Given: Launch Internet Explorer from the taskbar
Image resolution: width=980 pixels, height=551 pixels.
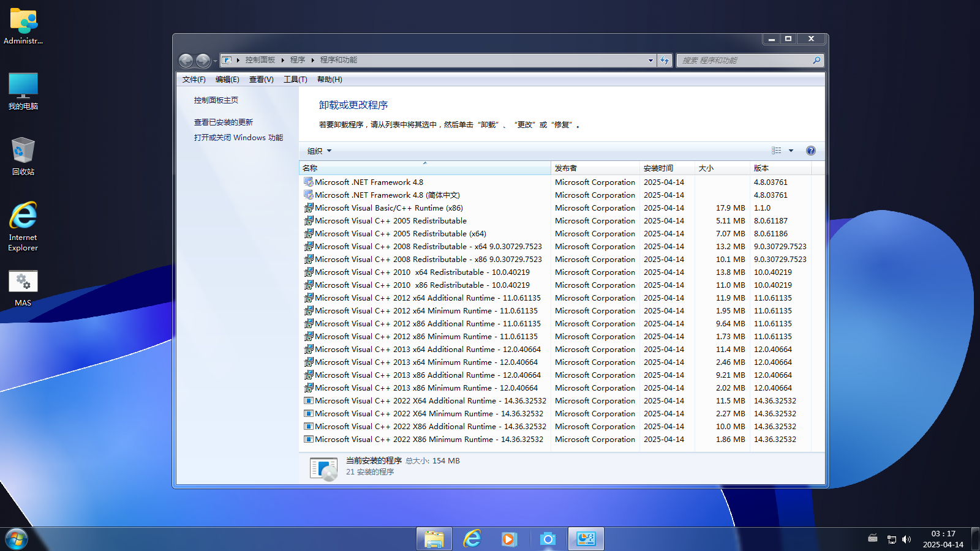Looking at the screenshot, I should [x=472, y=539].
